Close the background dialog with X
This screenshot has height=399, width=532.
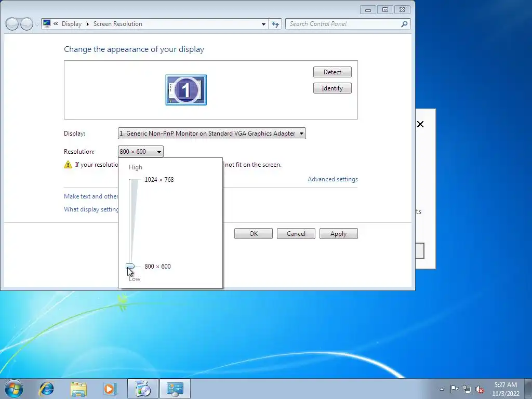tap(420, 124)
